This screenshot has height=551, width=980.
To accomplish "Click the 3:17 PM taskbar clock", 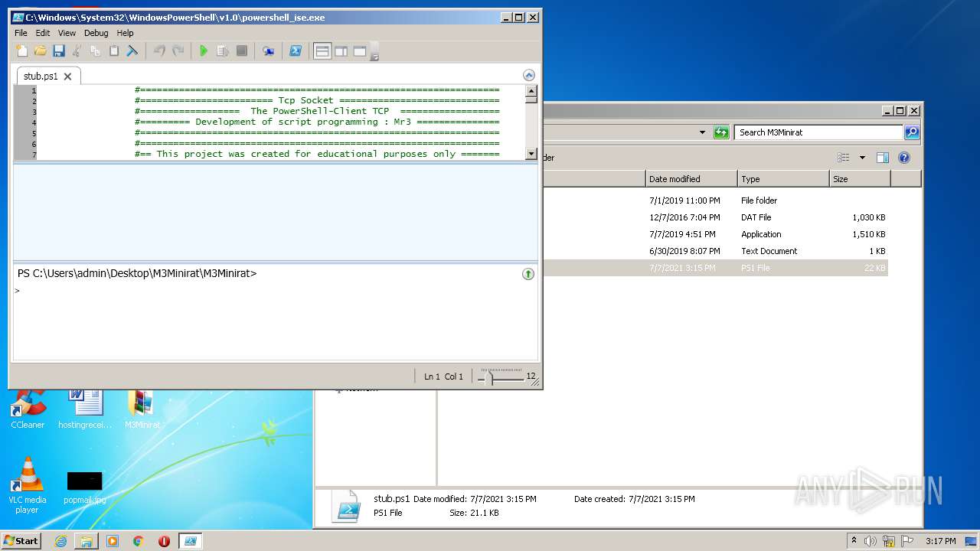I will click(940, 541).
